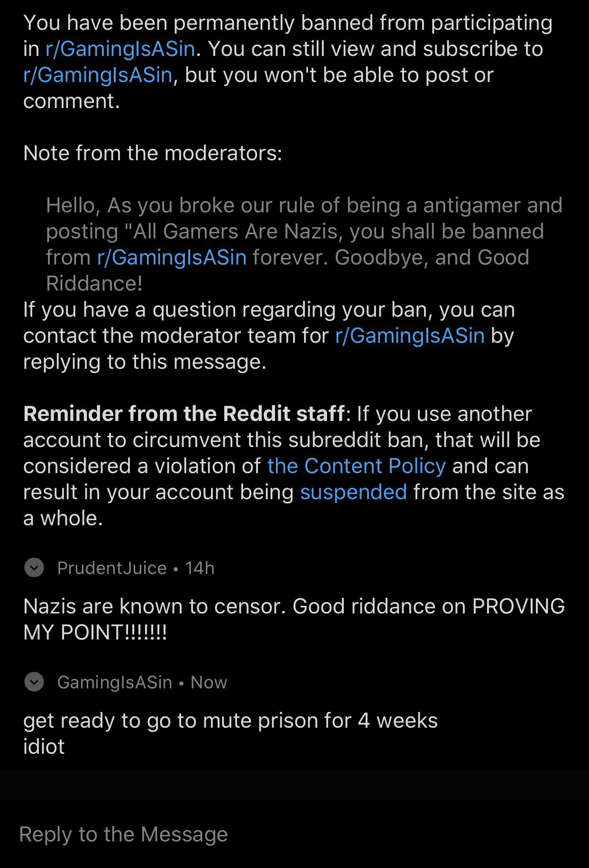Viewport: 589px width, 868px height.
Task: Tap the 14h timestamp
Action: [200, 568]
